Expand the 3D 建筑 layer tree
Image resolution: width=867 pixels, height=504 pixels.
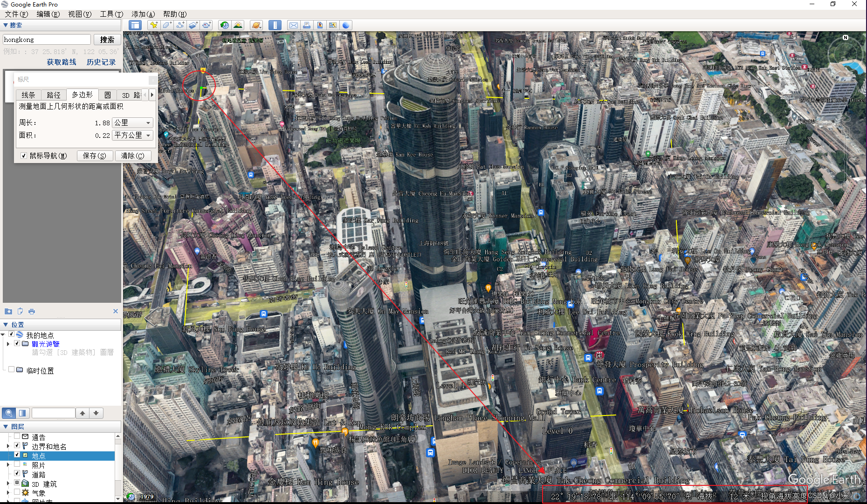[8, 484]
